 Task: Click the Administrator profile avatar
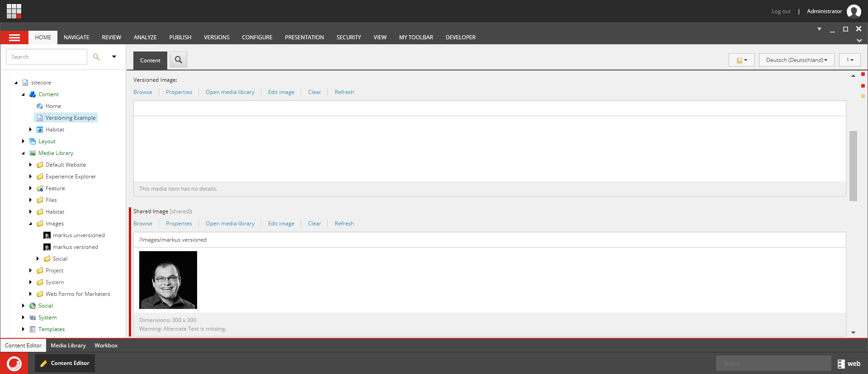854,11
